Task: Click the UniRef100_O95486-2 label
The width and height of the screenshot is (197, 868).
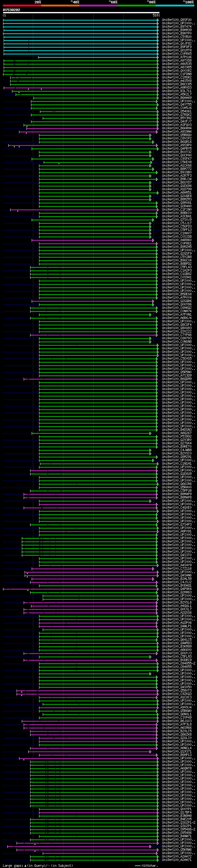Action: [179, 829]
